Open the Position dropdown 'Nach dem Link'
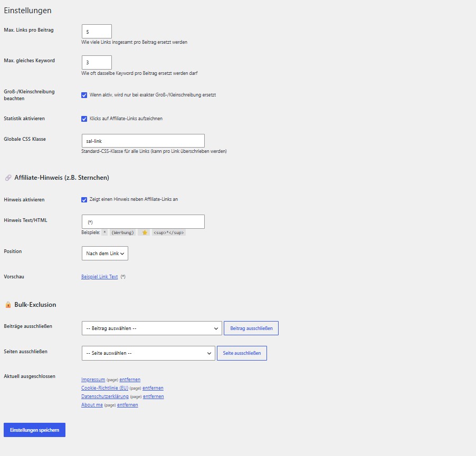The width and height of the screenshot is (476, 456). (104, 253)
